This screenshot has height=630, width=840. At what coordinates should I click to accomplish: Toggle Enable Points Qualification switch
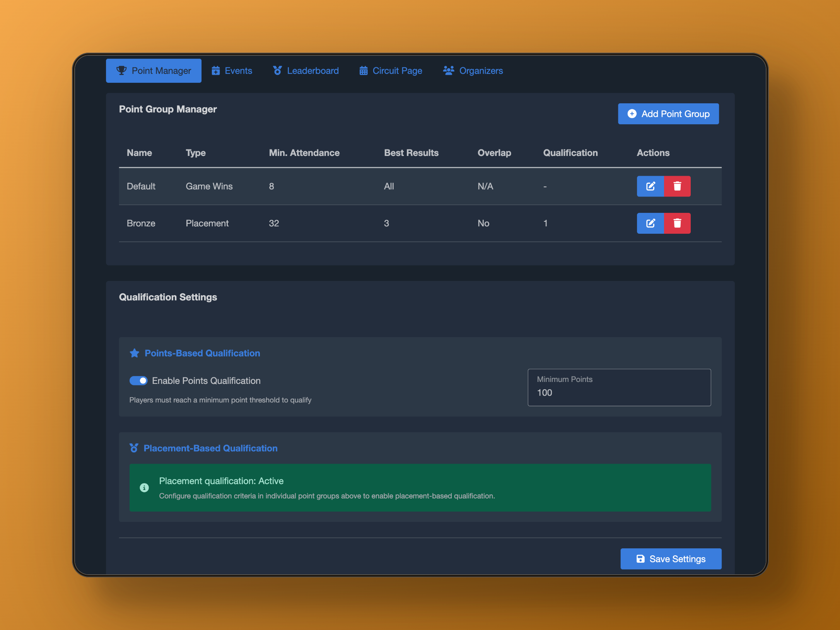tap(138, 381)
